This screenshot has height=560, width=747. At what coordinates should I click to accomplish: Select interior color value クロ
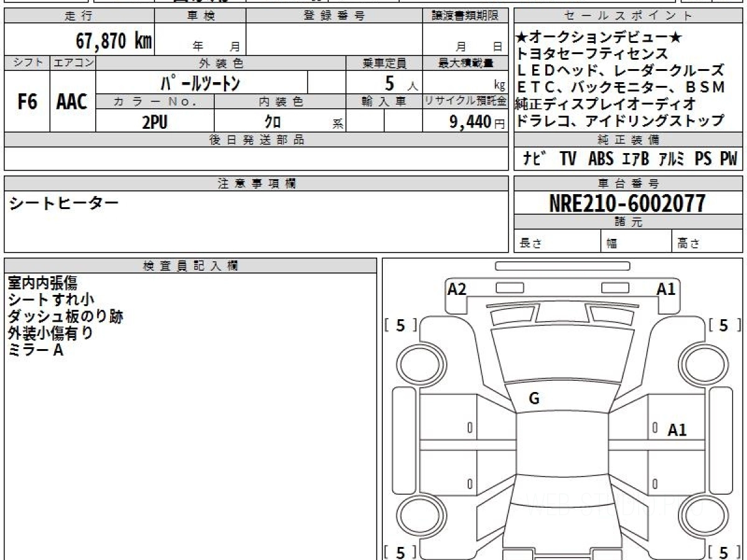(273, 122)
